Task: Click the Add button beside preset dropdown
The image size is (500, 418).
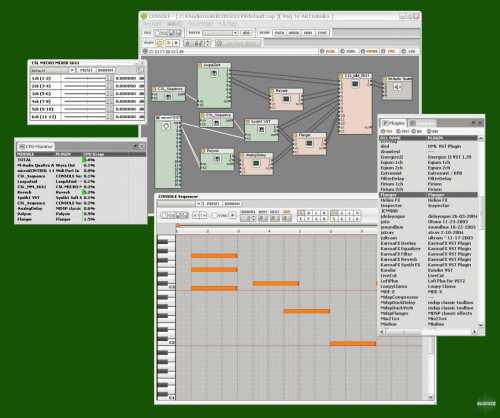Action: (246, 33)
